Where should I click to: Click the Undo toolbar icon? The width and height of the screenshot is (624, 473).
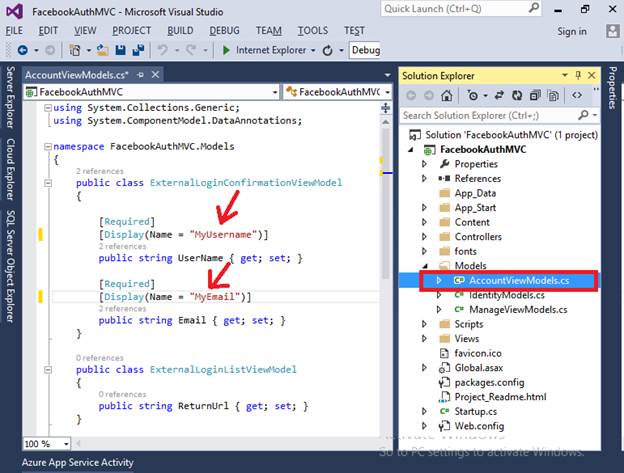[162, 50]
